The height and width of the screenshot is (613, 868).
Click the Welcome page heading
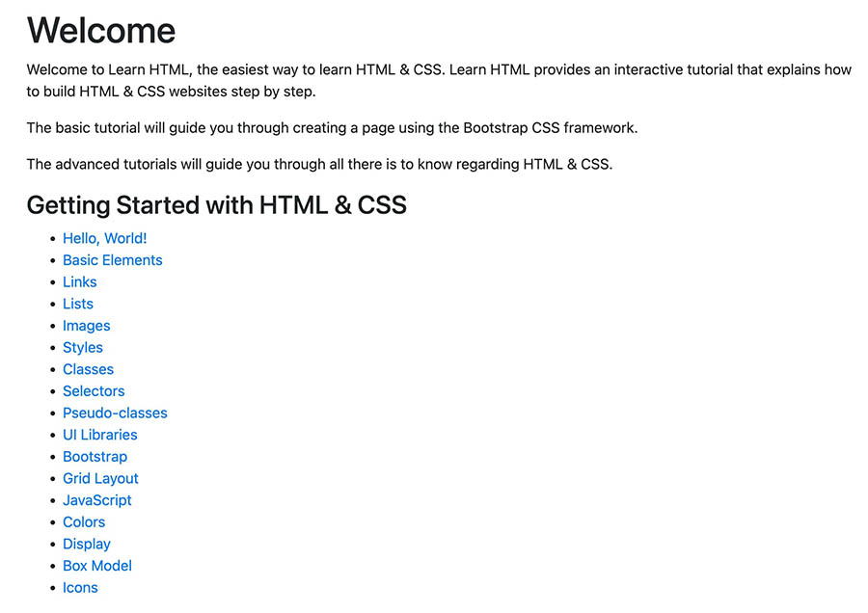pos(101,31)
